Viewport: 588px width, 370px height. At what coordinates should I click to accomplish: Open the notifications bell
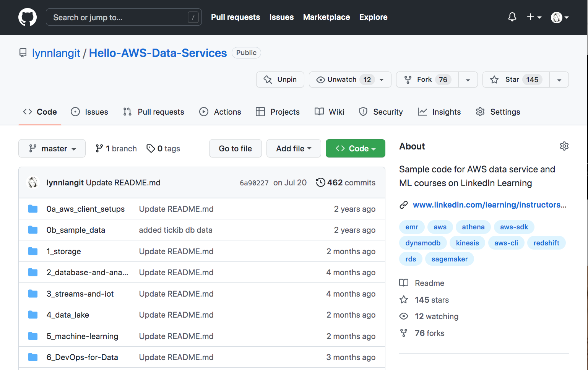pos(512,17)
